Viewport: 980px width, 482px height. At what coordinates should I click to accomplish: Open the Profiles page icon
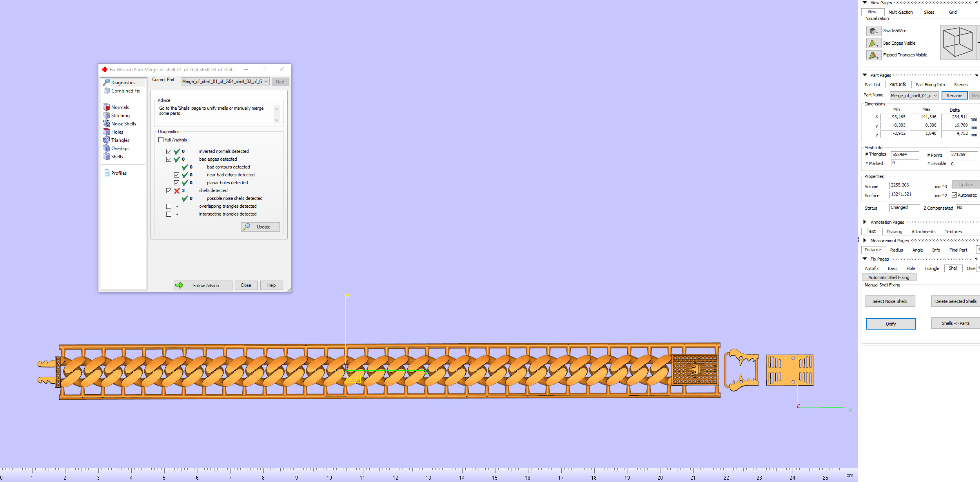(x=107, y=173)
